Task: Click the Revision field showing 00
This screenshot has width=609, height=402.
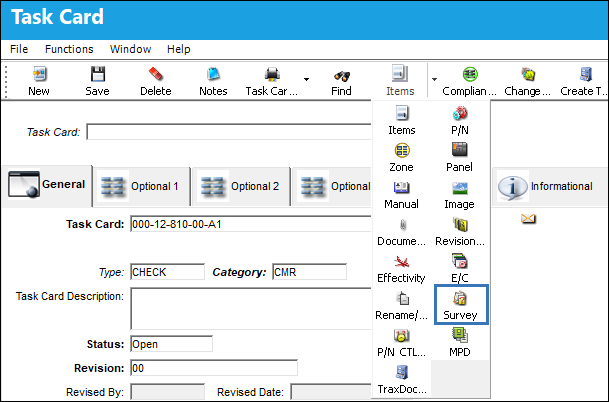Action: (214, 368)
